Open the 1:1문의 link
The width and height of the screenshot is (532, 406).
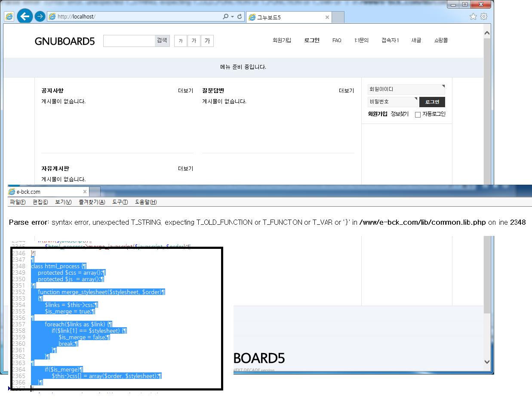(x=362, y=40)
